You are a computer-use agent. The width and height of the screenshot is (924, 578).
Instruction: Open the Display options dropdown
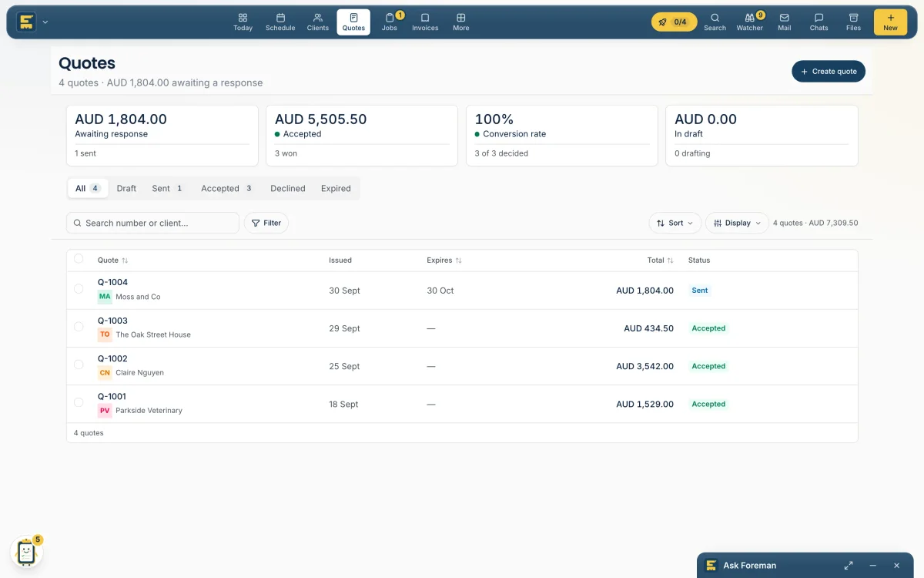point(737,223)
